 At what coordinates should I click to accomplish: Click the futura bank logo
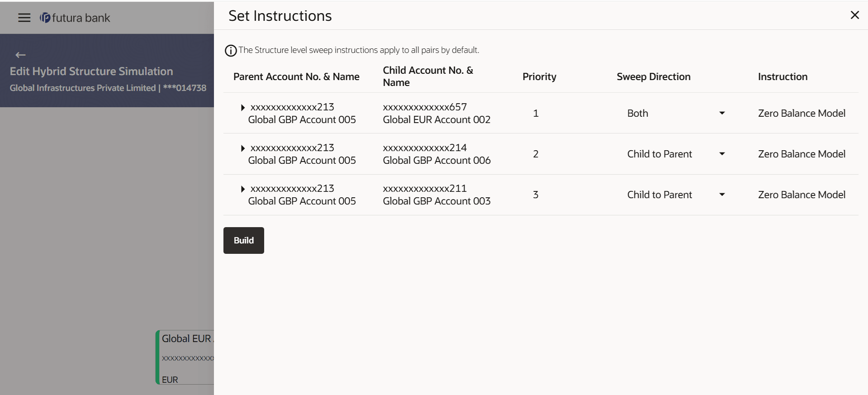[x=75, y=18]
